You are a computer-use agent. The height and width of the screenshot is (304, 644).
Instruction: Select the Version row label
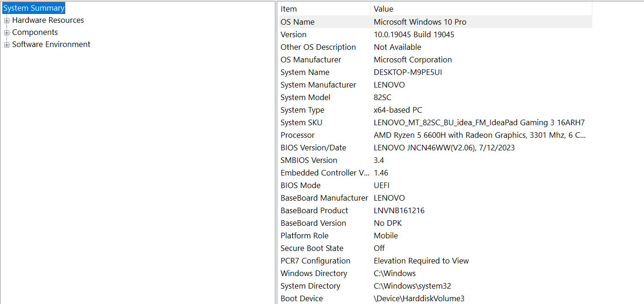click(294, 34)
